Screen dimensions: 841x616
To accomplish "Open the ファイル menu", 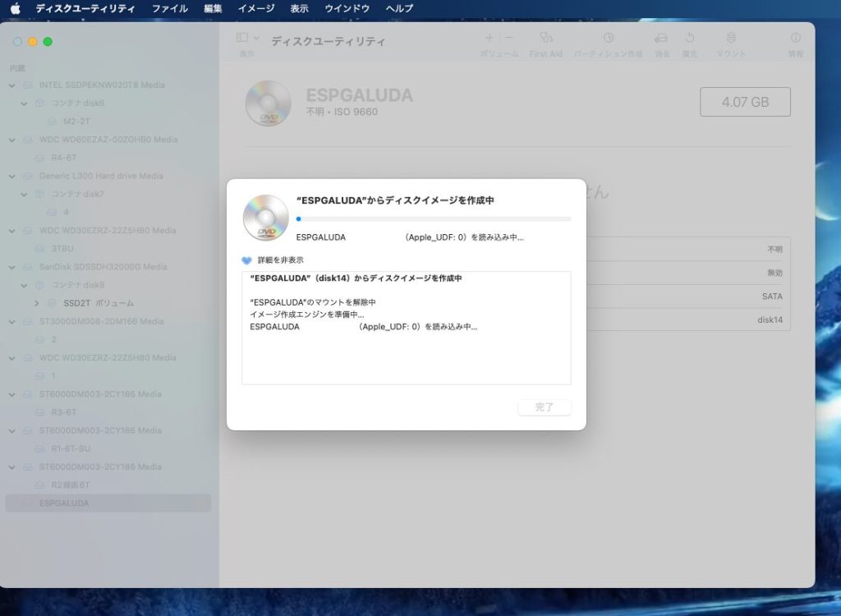I will pyautogui.click(x=169, y=8).
